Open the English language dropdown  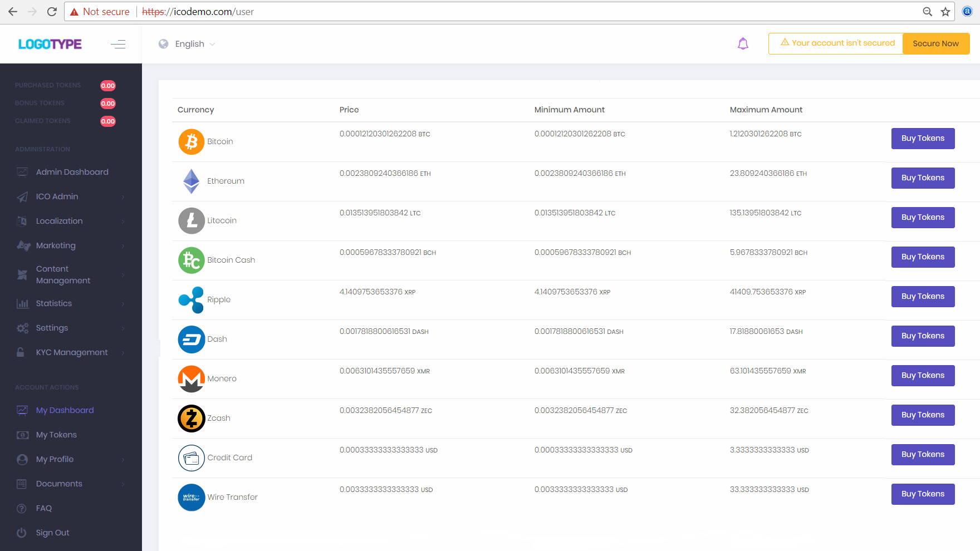click(x=187, y=43)
